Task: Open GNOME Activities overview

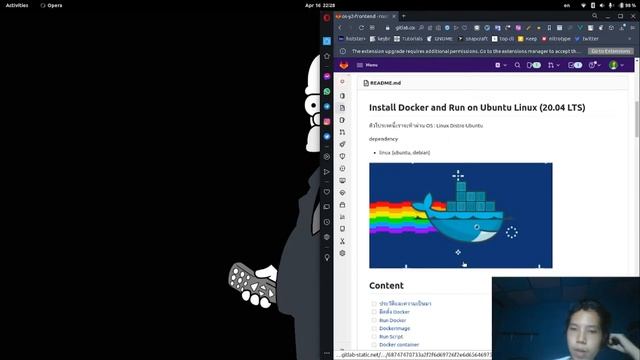Action: [17, 5]
